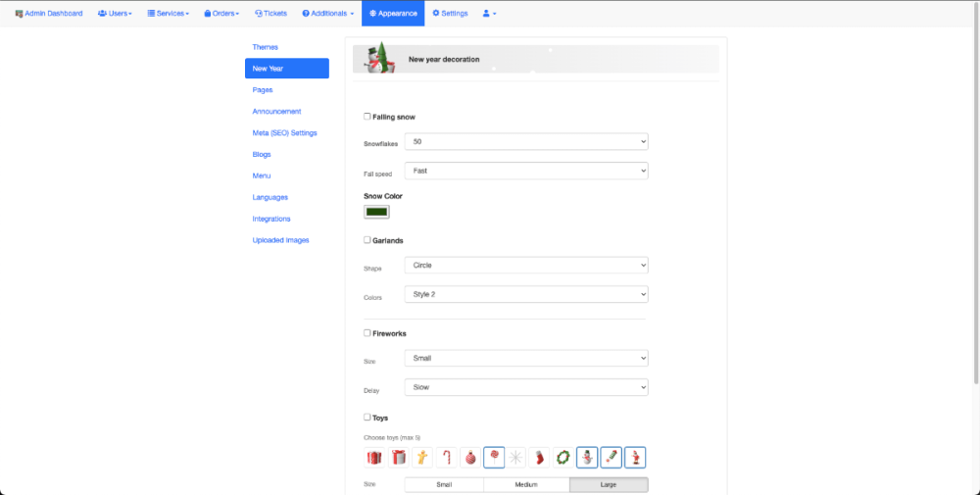The height and width of the screenshot is (495, 980).
Task: Select the red ornament ball toy
Action: point(469,457)
